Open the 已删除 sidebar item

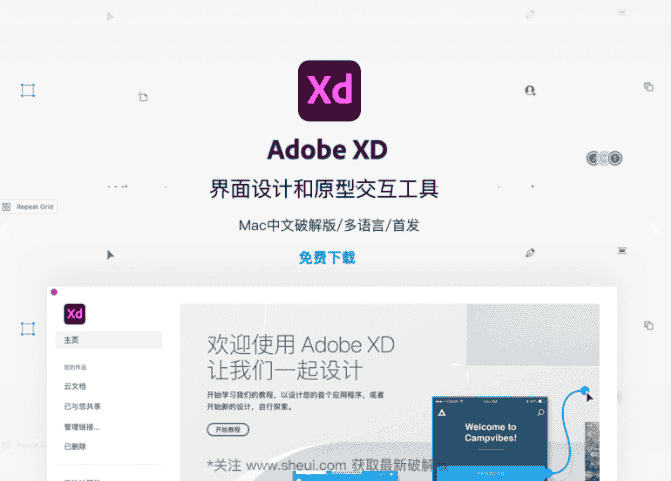pyautogui.click(x=76, y=447)
